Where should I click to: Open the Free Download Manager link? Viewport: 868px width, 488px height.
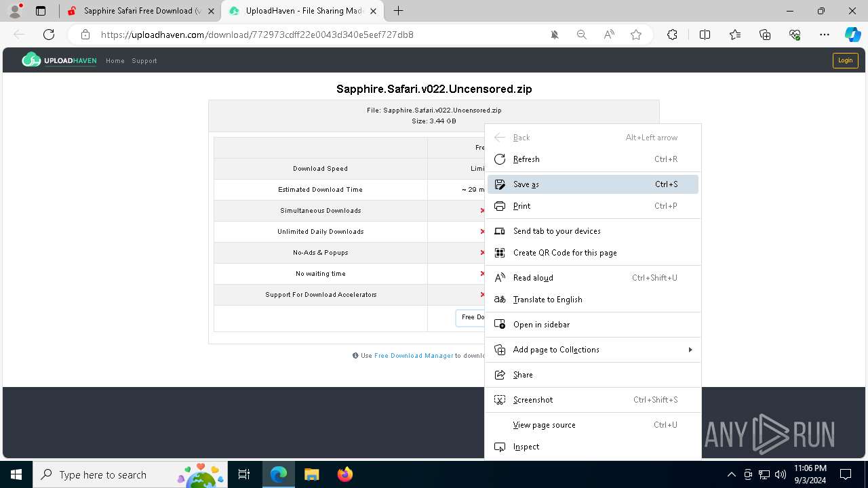(x=414, y=356)
